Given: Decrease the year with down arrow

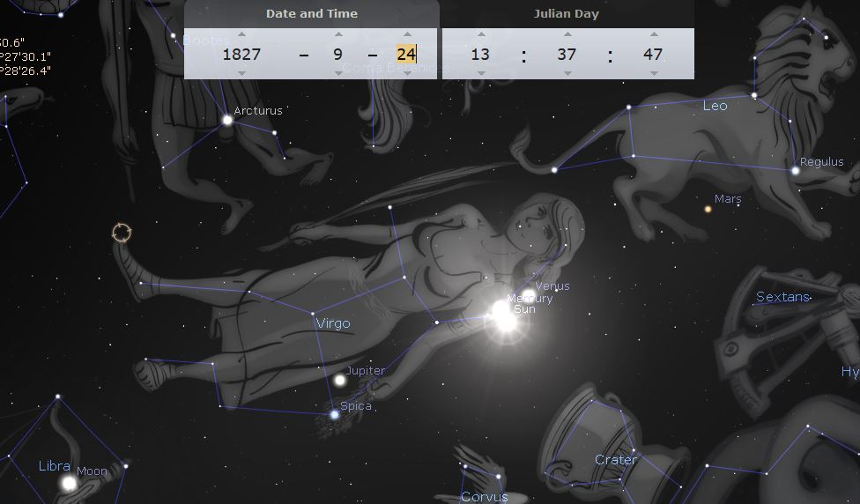Looking at the screenshot, I should pyautogui.click(x=241, y=73).
